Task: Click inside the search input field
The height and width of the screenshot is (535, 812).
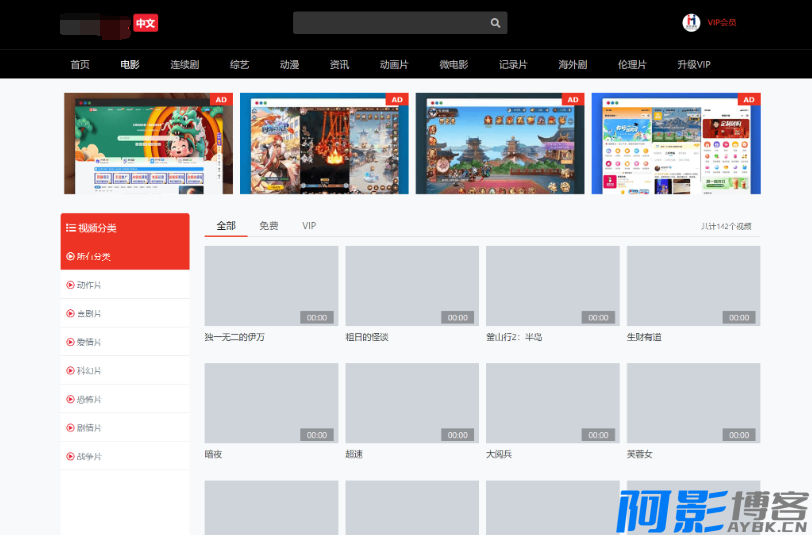Action: pyautogui.click(x=390, y=23)
